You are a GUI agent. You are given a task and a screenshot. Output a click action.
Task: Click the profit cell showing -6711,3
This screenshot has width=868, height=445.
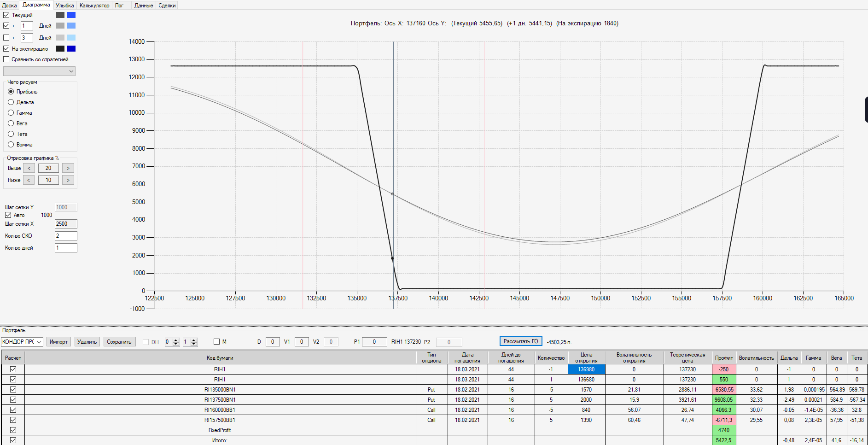(x=724, y=420)
